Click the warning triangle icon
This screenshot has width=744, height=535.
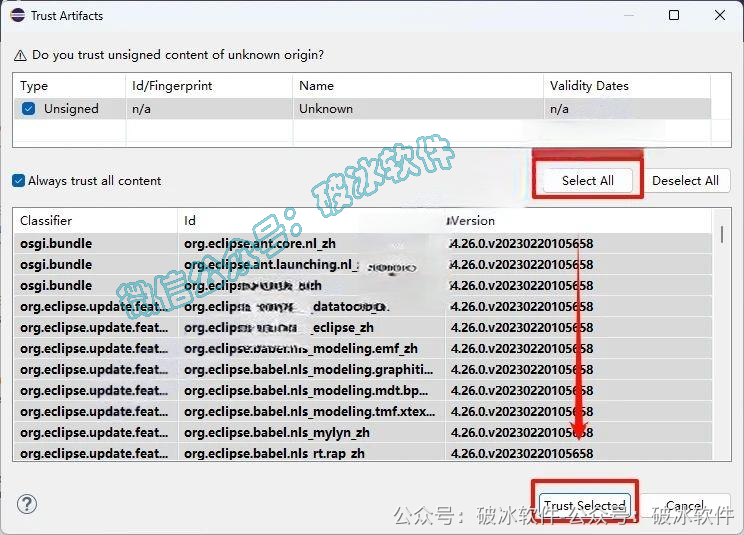pos(20,55)
